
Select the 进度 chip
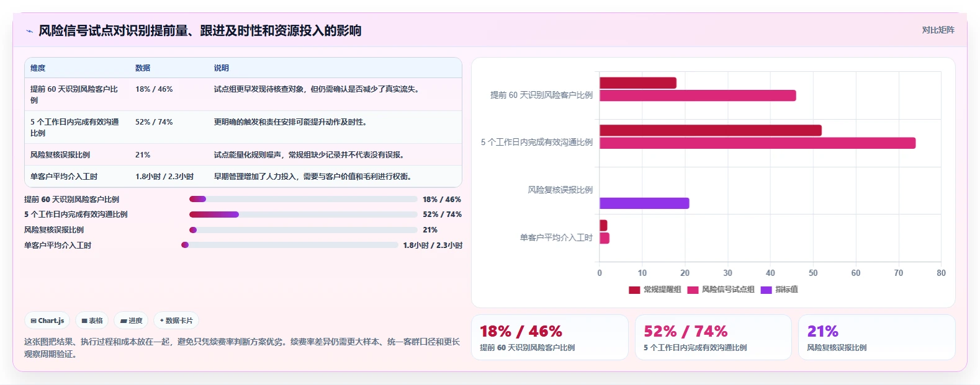pyautogui.click(x=131, y=321)
